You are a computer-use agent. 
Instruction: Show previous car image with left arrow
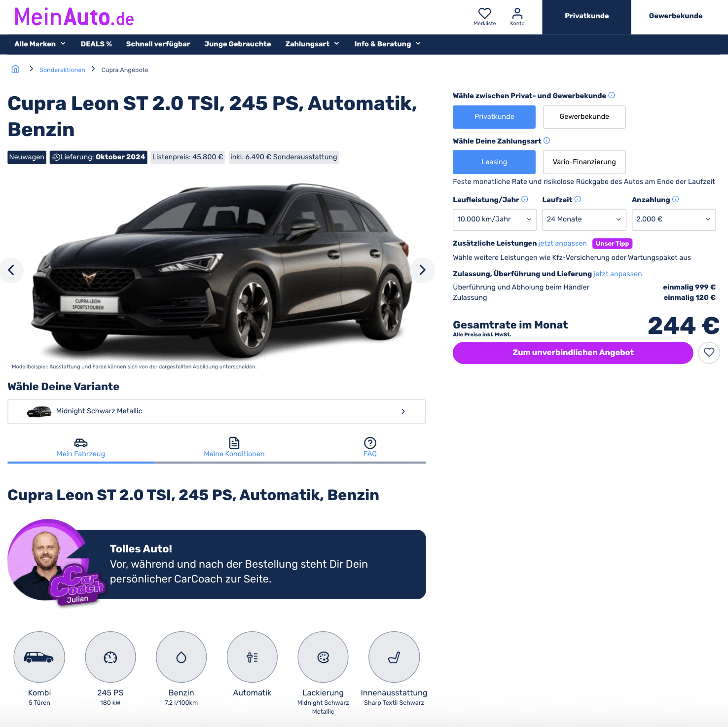pyautogui.click(x=11, y=270)
